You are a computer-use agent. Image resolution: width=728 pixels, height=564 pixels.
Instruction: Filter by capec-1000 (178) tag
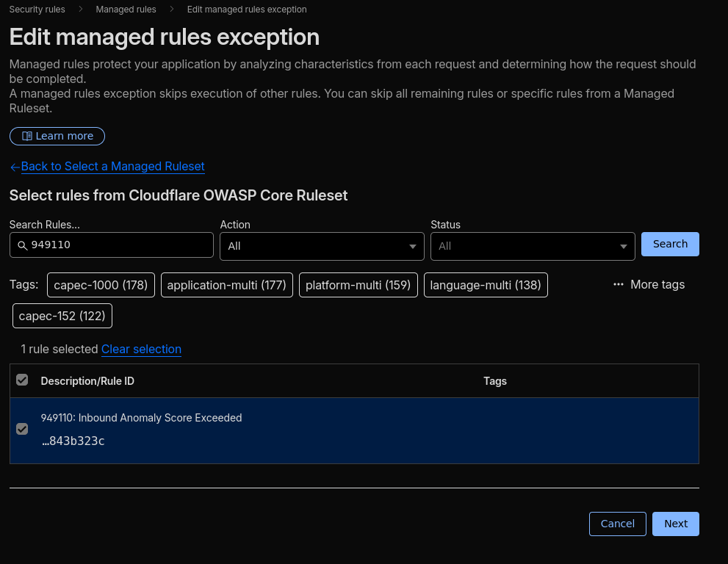101,285
